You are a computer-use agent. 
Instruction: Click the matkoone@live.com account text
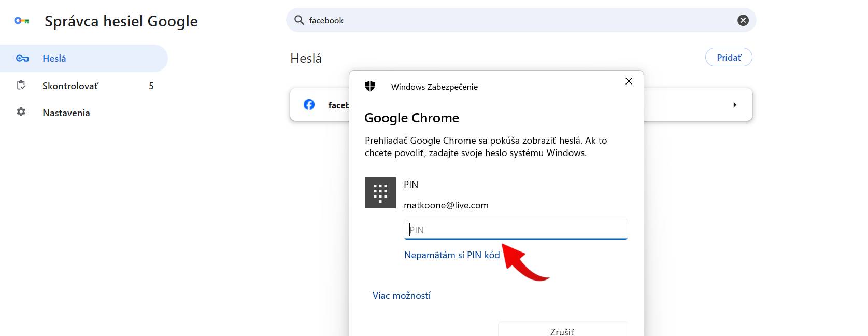coord(446,205)
